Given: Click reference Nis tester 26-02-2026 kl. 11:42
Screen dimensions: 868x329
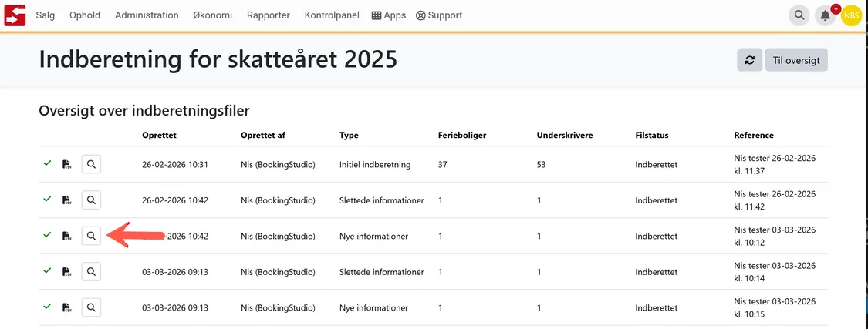Looking at the screenshot, I should [x=775, y=200].
